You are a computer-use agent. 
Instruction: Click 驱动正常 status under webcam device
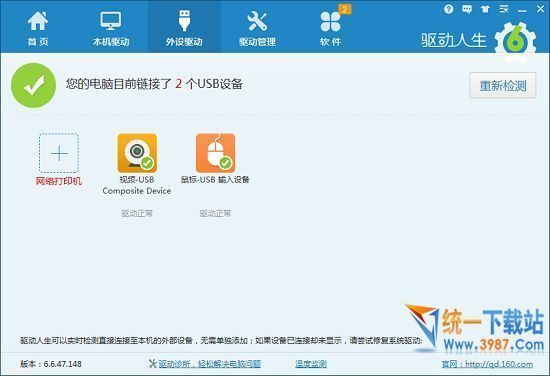tap(137, 213)
